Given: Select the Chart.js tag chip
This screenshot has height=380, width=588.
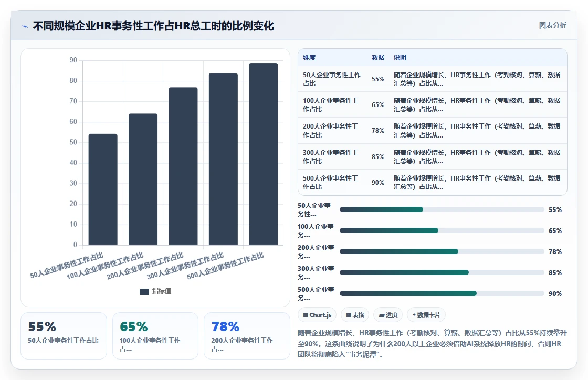Looking at the screenshot, I should (317, 315).
